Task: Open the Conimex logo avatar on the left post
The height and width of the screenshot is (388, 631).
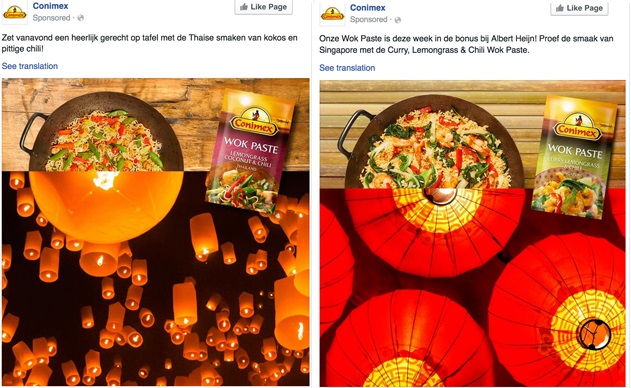Action: click(x=15, y=12)
